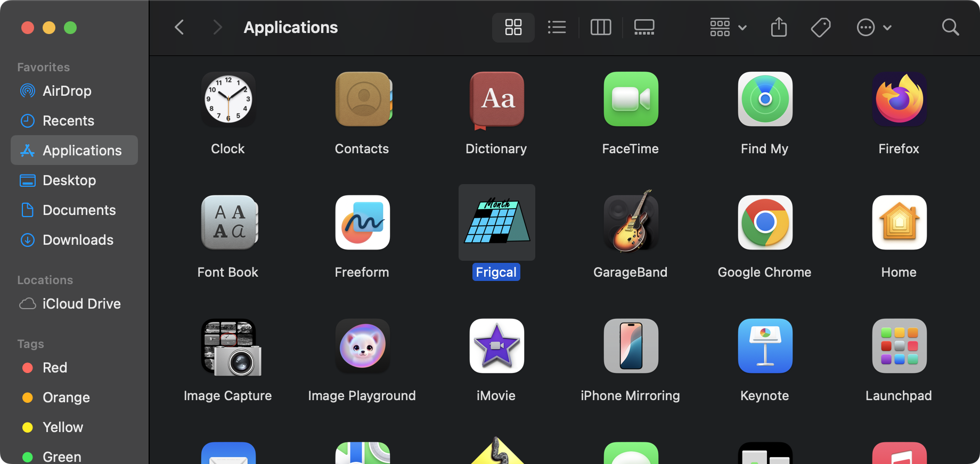Image resolution: width=980 pixels, height=464 pixels.
Task: Select the Launchpad app icon
Action: pyautogui.click(x=900, y=346)
